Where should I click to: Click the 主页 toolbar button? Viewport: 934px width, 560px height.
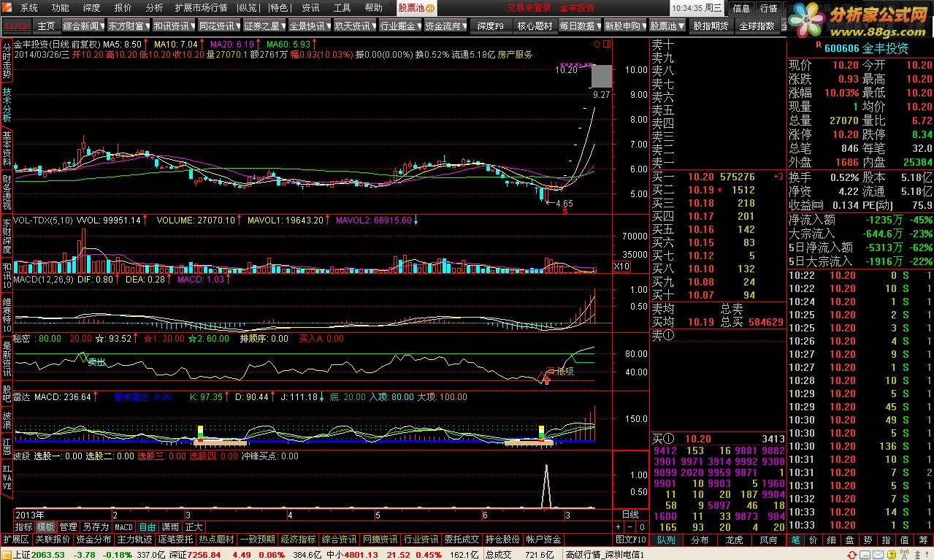(x=47, y=26)
